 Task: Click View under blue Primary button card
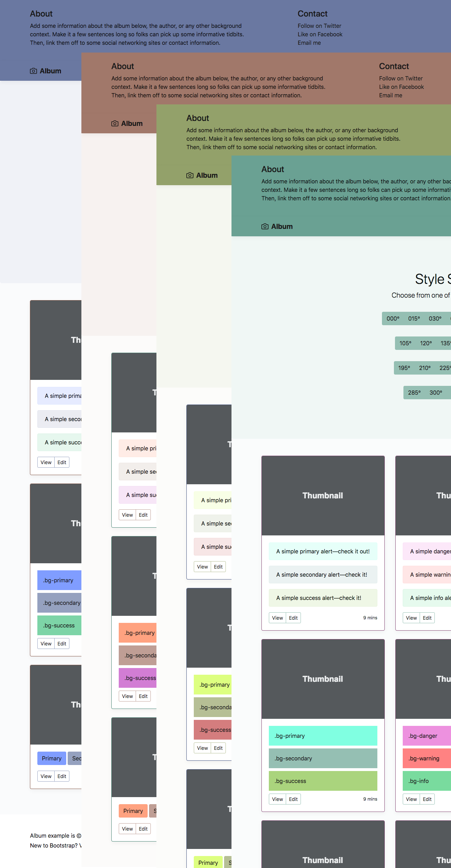pyautogui.click(x=46, y=776)
